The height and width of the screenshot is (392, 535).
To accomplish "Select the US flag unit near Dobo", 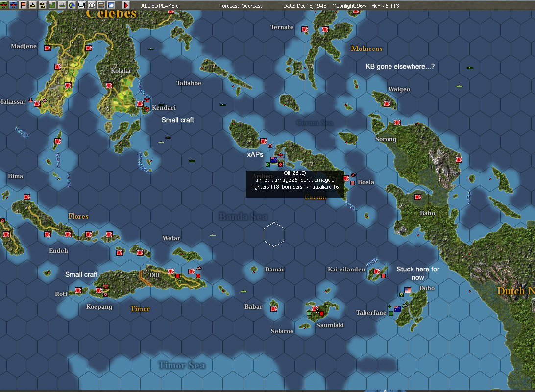I will (408, 290).
